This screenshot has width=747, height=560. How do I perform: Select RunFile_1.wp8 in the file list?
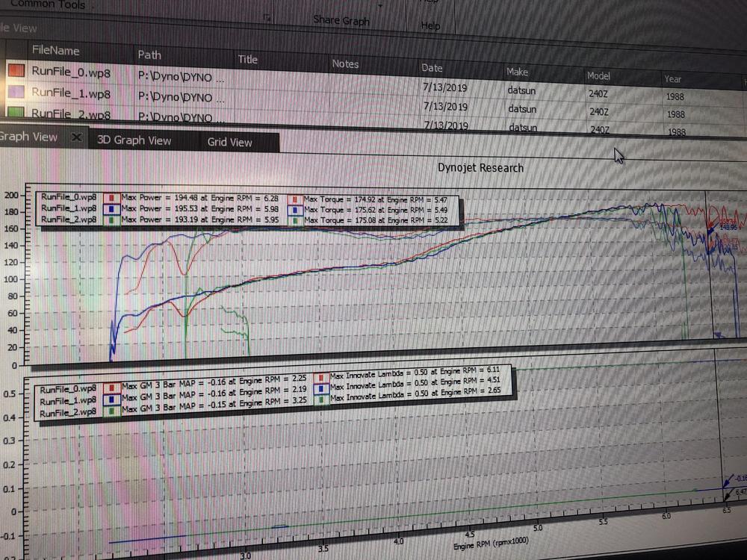(71, 93)
